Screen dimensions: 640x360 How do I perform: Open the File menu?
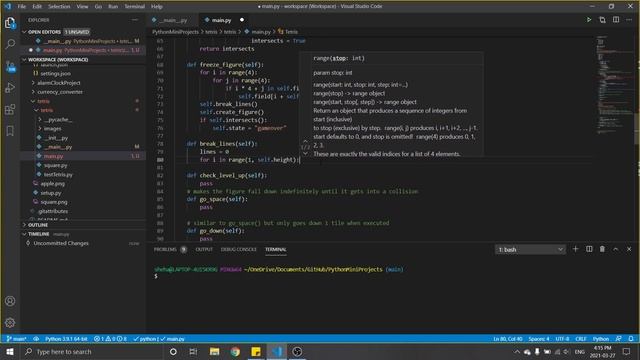click(x=22, y=6)
